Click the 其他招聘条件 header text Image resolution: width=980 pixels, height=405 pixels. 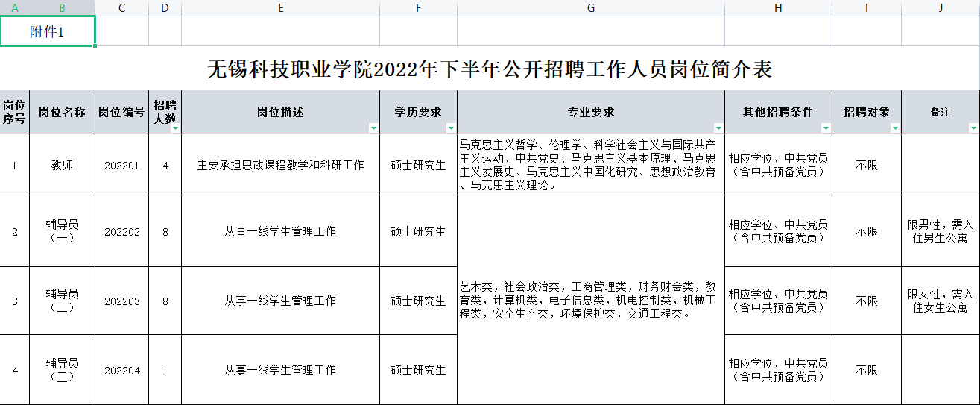tap(778, 113)
